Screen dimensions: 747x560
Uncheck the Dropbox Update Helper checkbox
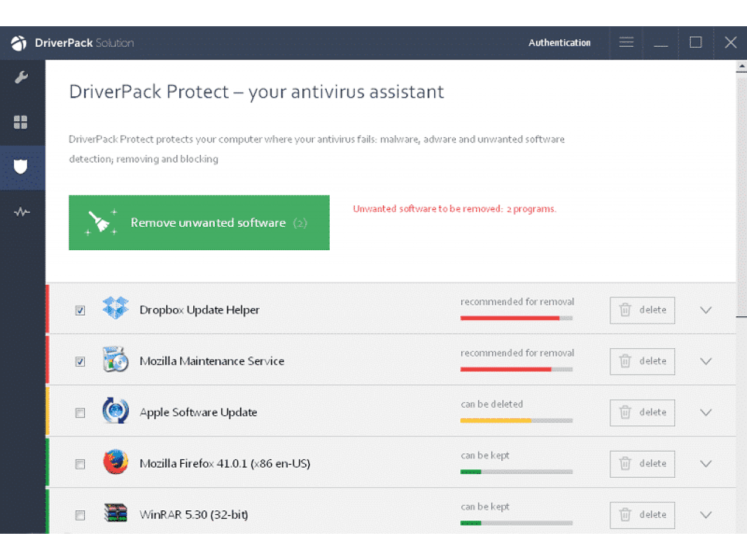80,310
